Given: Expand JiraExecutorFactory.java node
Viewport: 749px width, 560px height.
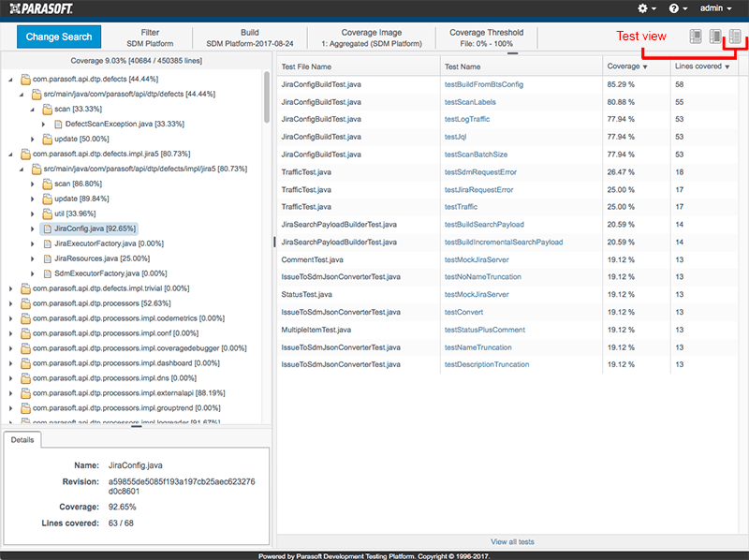Looking at the screenshot, I should coord(33,243).
